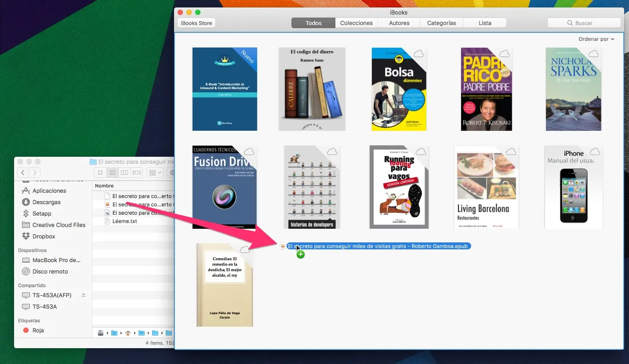
Task: Switch Finder to icon view
Action: click(100, 173)
